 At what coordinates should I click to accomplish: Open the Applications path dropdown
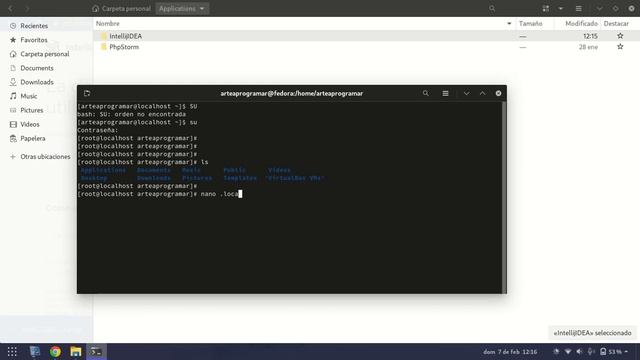tap(182, 8)
